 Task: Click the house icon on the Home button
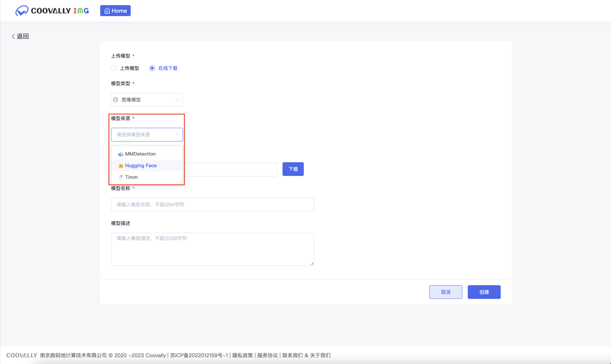click(x=107, y=11)
